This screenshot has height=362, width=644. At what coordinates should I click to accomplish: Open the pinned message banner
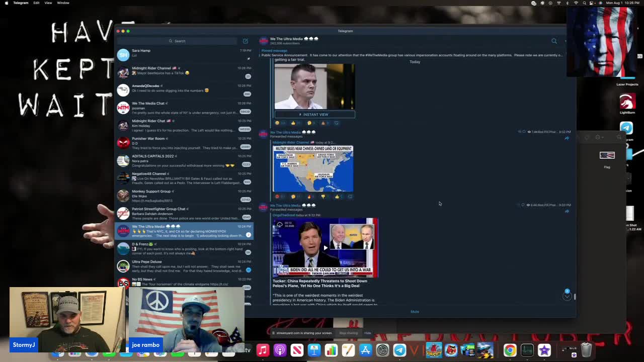point(412,53)
